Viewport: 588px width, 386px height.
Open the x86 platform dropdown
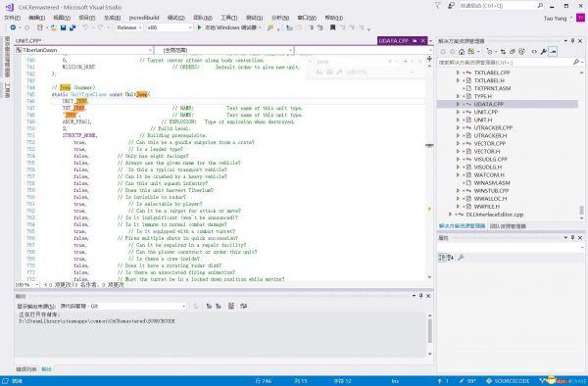click(x=170, y=27)
